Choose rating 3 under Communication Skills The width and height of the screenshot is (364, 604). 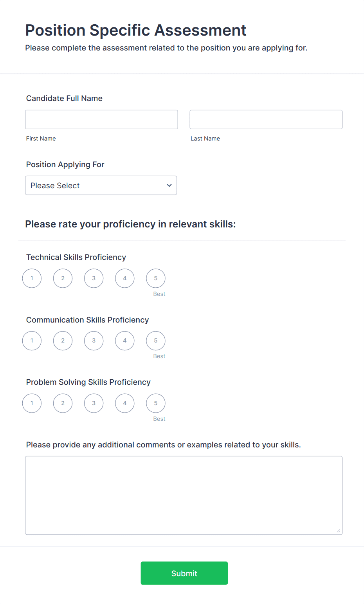(94, 341)
